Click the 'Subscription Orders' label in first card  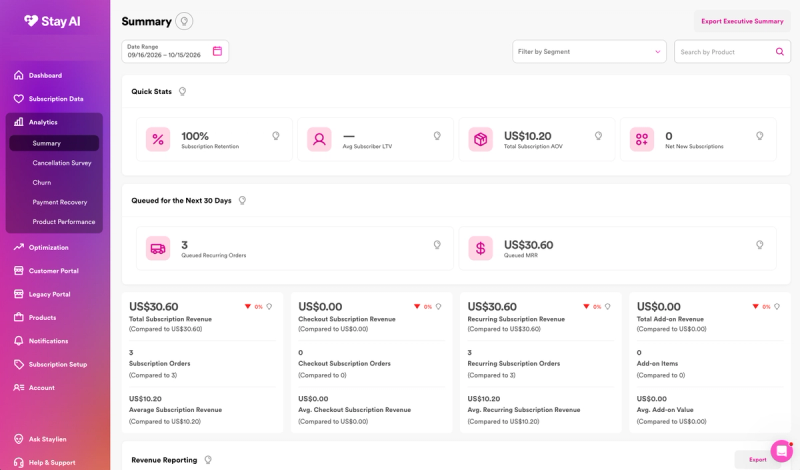click(160, 363)
